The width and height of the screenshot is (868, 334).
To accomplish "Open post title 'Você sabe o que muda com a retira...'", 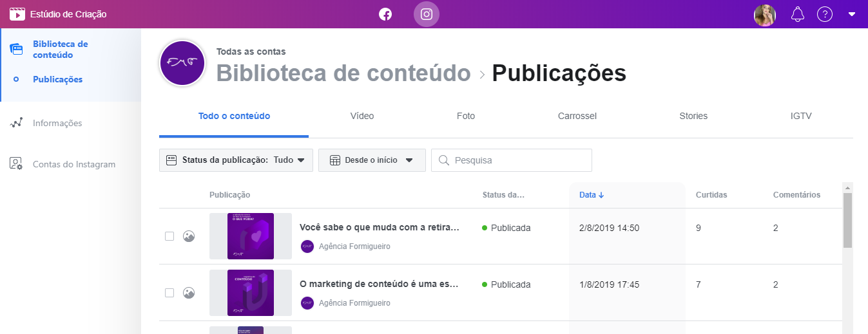I will (x=380, y=227).
